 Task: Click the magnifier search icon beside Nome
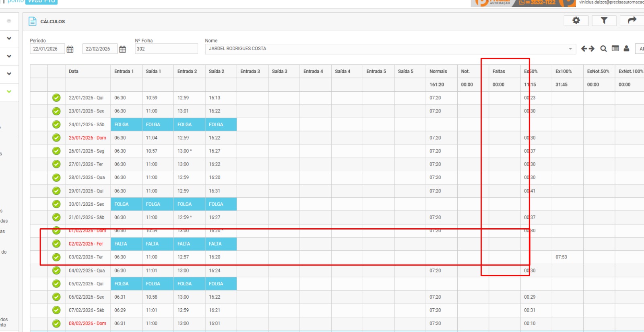pos(603,49)
